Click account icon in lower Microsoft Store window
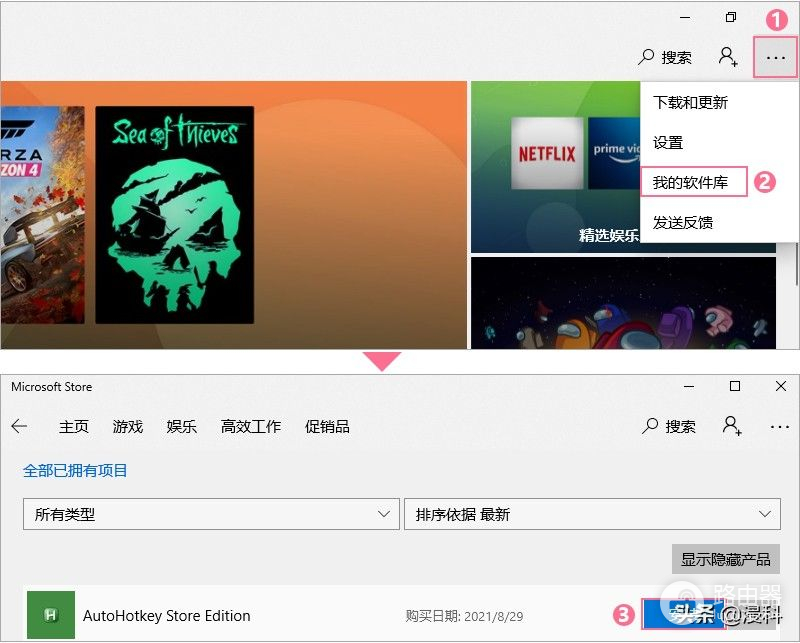 pyautogui.click(x=732, y=426)
